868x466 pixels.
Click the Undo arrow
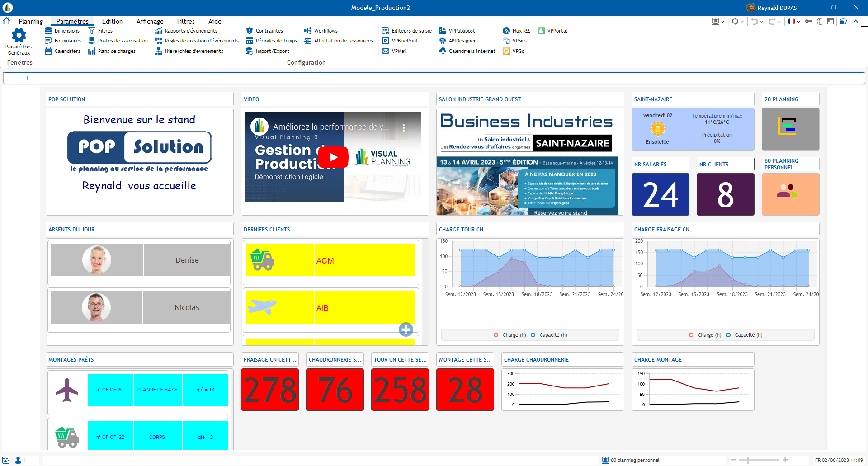pos(754,21)
